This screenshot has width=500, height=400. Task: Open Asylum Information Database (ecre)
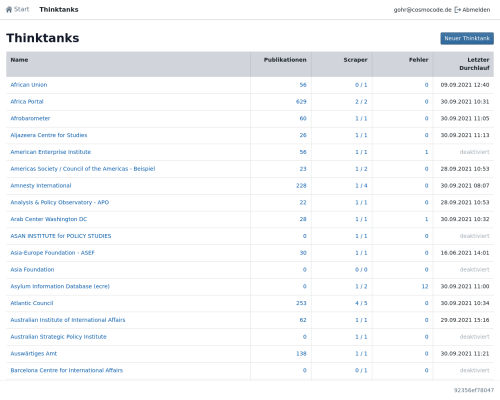coord(60,286)
